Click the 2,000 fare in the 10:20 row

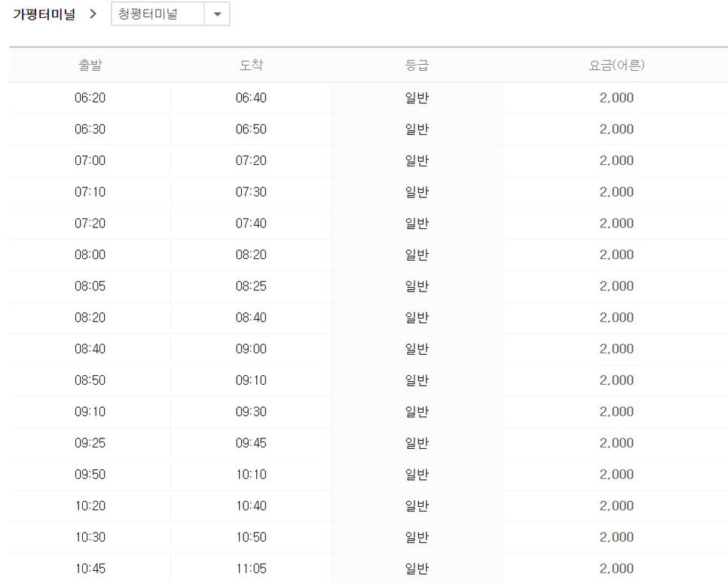click(616, 505)
